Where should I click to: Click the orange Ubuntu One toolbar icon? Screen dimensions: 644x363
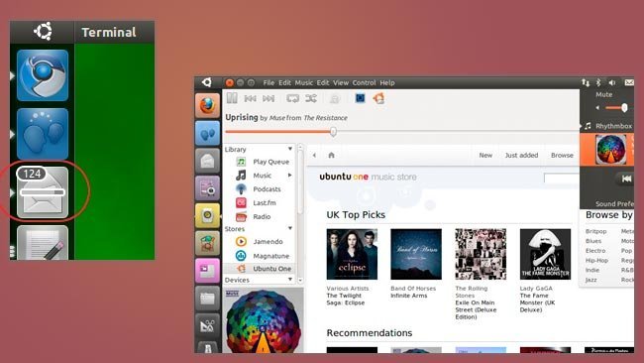378,98
